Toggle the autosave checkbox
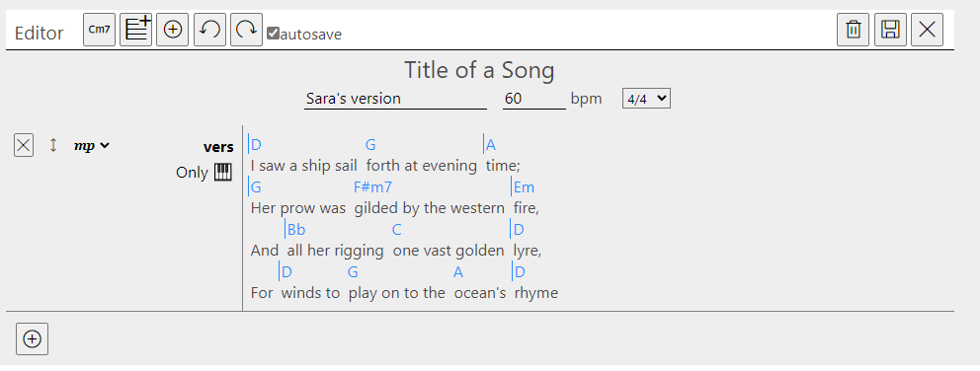980x371 pixels. pyautogui.click(x=273, y=34)
